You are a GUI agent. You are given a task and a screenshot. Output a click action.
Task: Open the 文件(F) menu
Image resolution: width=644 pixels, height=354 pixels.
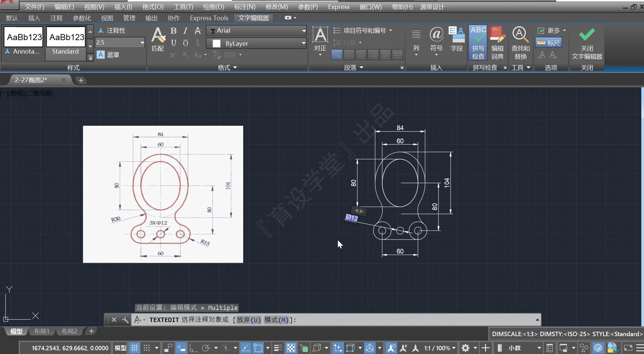34,7
